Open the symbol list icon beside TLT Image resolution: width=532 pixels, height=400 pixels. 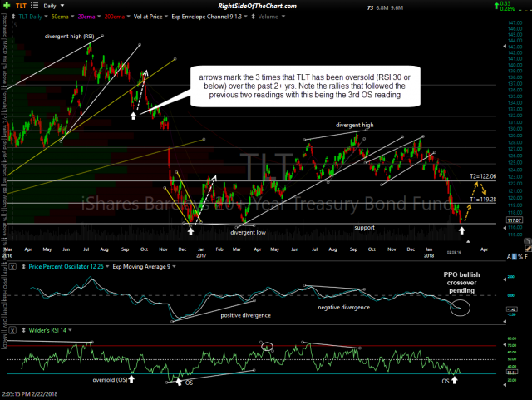[x=34, y=6]
